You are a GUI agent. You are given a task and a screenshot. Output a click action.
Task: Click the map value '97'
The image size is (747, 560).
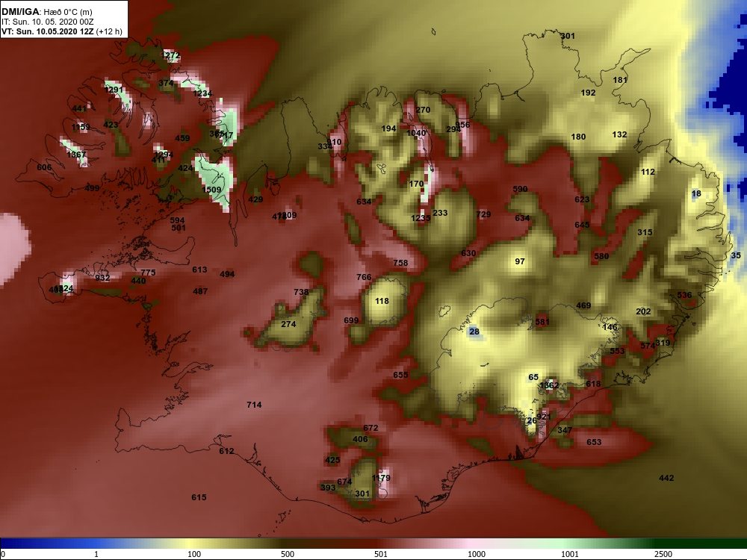point(520,261)
